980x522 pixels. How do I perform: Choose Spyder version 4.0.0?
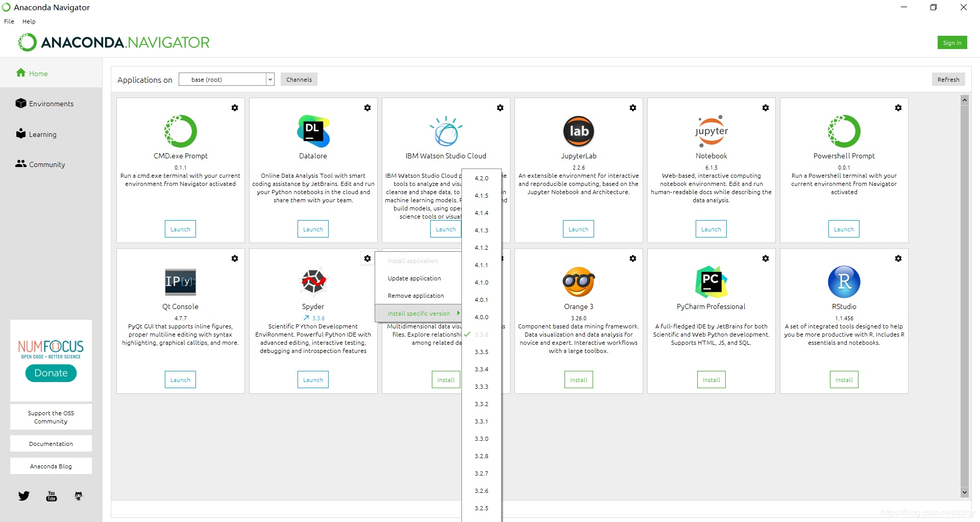[x=482, y=317]
